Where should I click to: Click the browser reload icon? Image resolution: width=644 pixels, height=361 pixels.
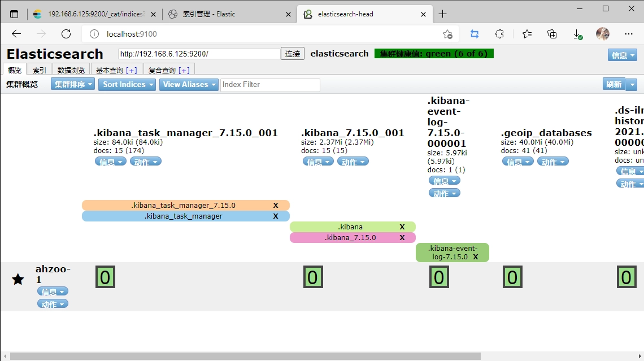(66, 34)
